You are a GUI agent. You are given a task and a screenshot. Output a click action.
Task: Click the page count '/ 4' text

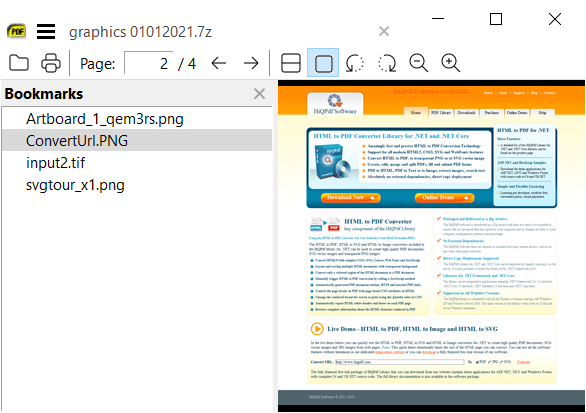click(187, 64)
